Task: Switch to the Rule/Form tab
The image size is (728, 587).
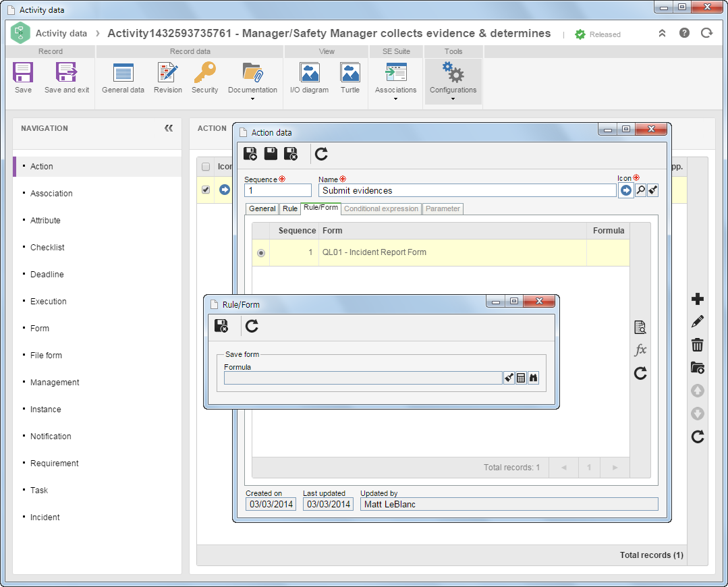Action: click(x=321, y=208)
